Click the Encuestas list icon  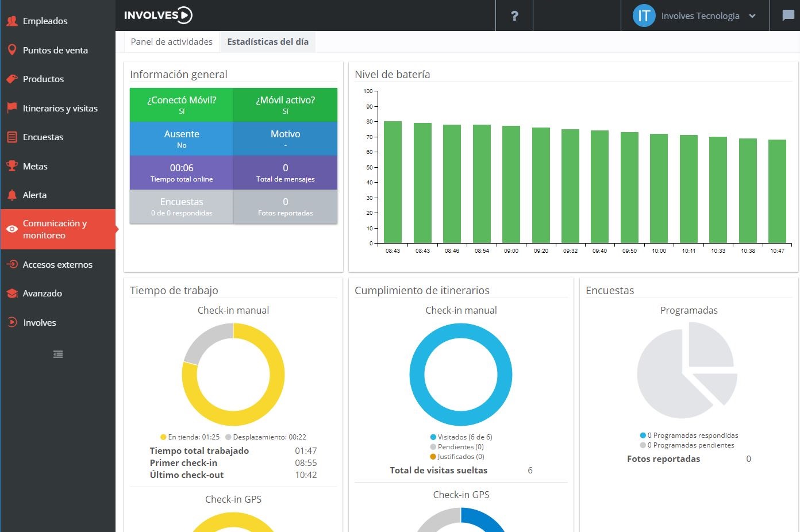click(x=11, y=137)
